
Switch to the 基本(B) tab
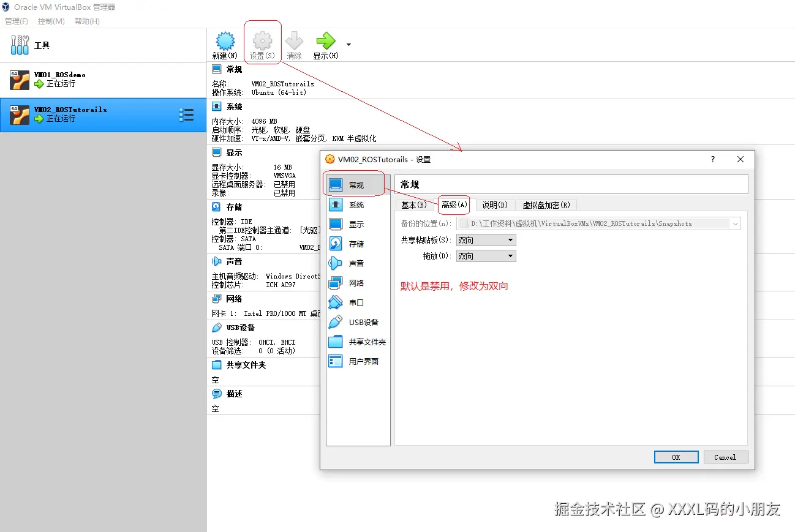tap(414, 205)
